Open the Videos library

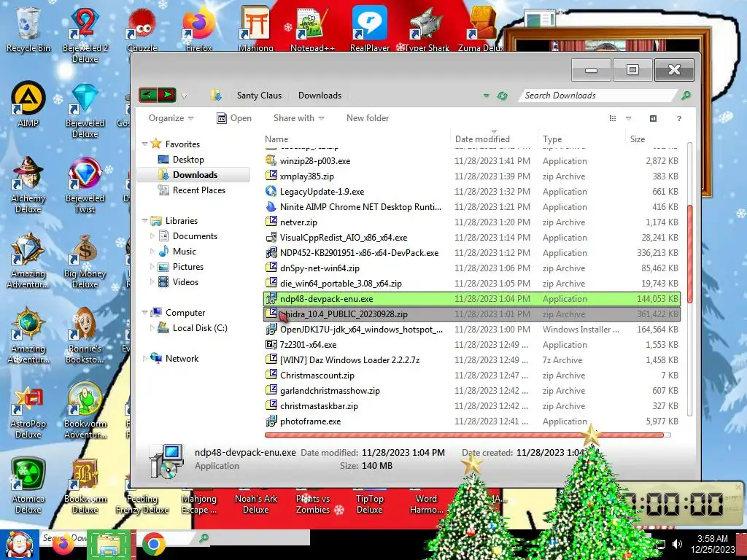pos(185,282)
